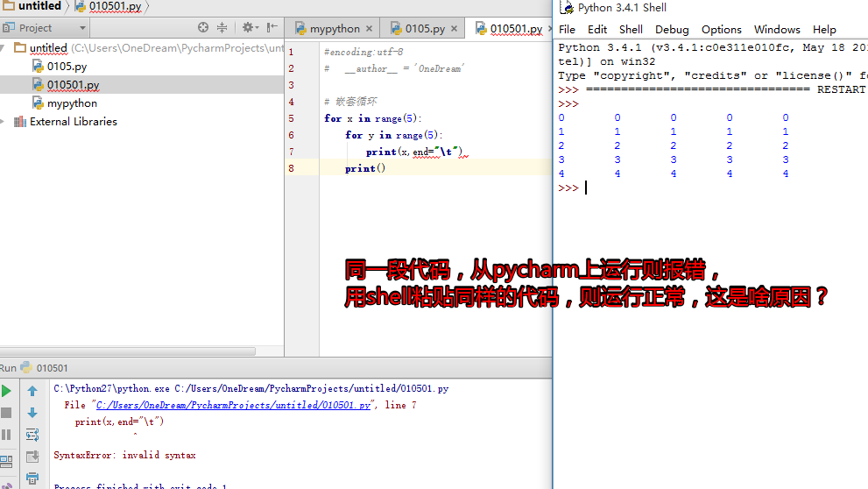The width and height of the screenshot is (868, 489).
Task: Close the mypython editor tab
Action: [370, 29]
